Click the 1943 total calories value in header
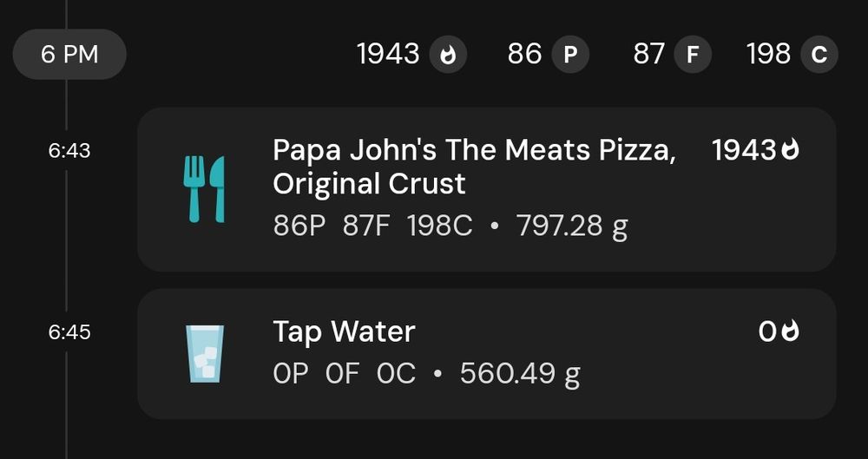The height and width of the screenshot is (459, 868). pos(388,55)
